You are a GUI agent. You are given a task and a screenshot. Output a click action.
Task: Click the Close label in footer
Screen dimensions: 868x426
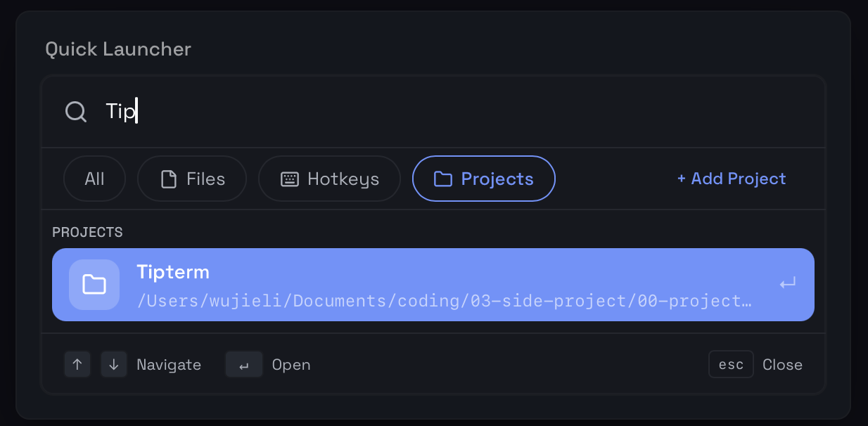pos(782,365)
